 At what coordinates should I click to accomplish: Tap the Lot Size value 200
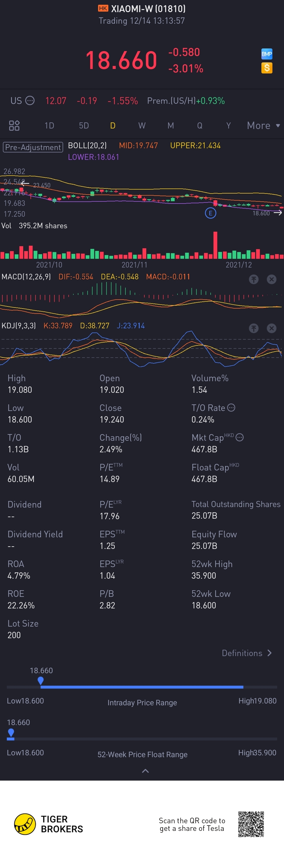tap(14, 635)
